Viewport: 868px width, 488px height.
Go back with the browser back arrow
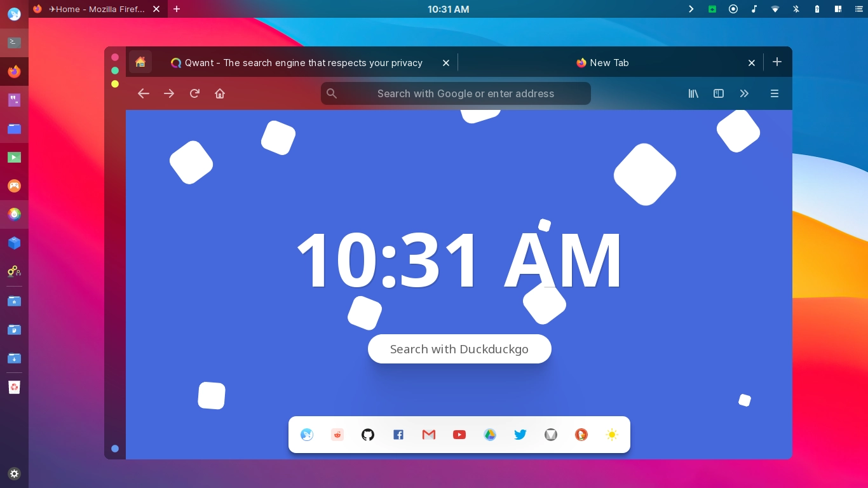pos(144,93)
